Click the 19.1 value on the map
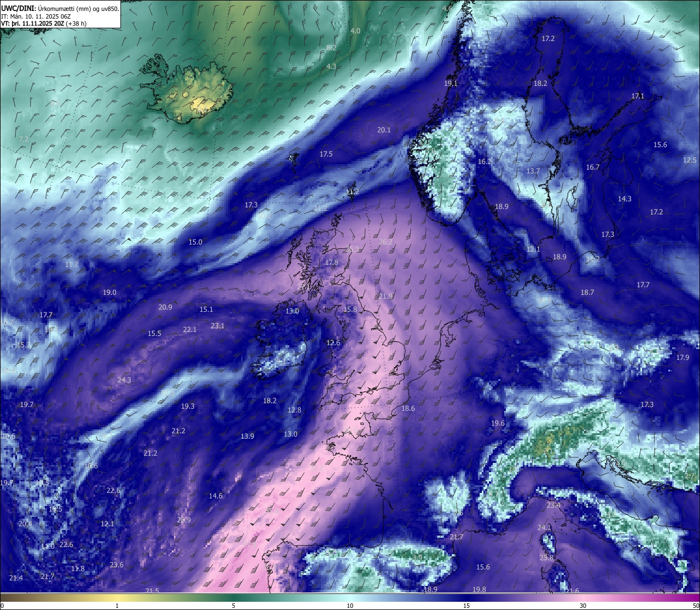 (x=451, y=83)
